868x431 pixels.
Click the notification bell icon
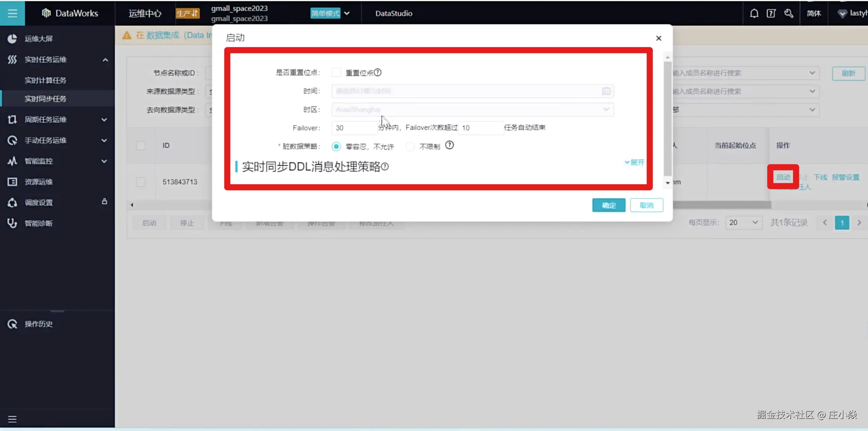click(x=754, y=13)
